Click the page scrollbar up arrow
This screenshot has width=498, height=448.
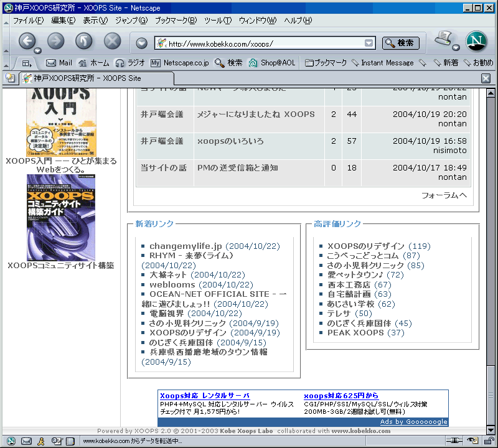pos(491,93)
